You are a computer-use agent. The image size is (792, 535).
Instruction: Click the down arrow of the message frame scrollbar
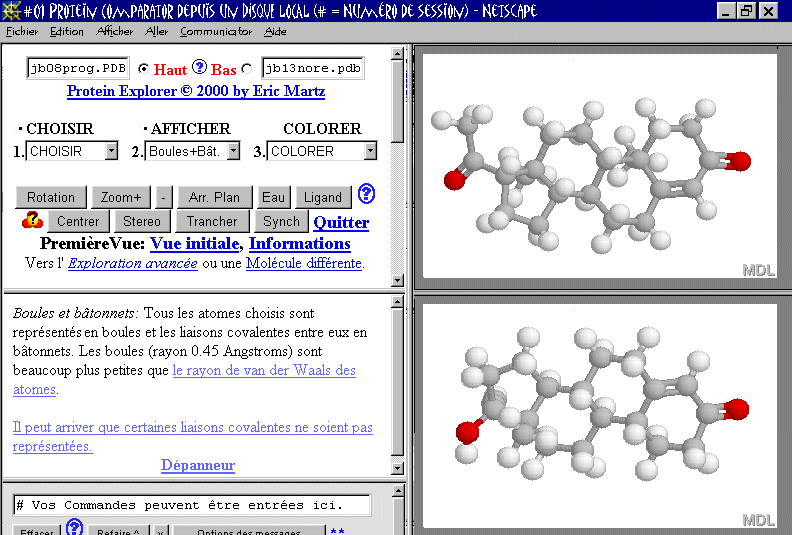(x=398, y=468)
